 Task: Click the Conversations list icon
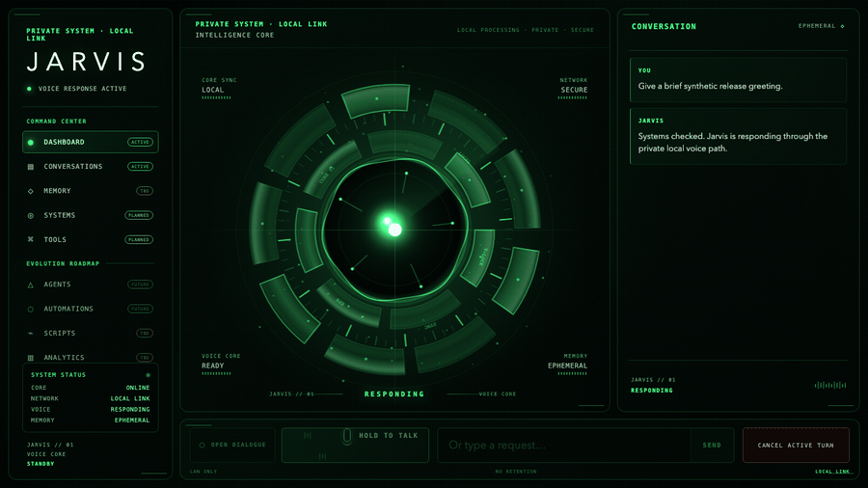point(31,167)
